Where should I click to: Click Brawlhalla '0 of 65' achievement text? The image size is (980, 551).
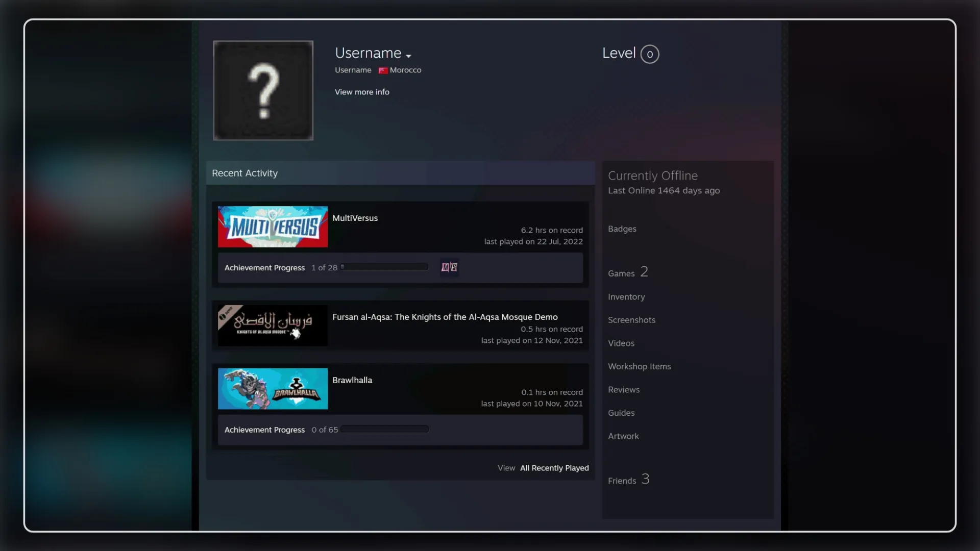coord(325,430)
